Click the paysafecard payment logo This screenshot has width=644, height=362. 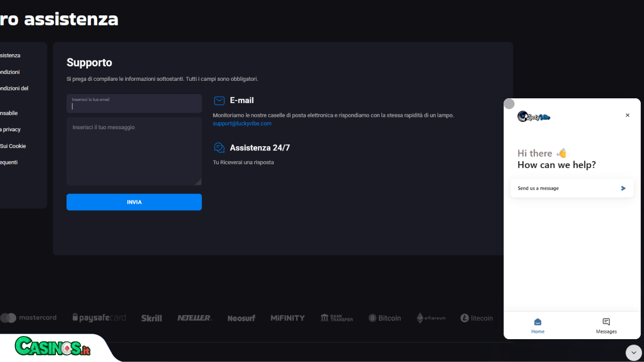tap(100, 318)
